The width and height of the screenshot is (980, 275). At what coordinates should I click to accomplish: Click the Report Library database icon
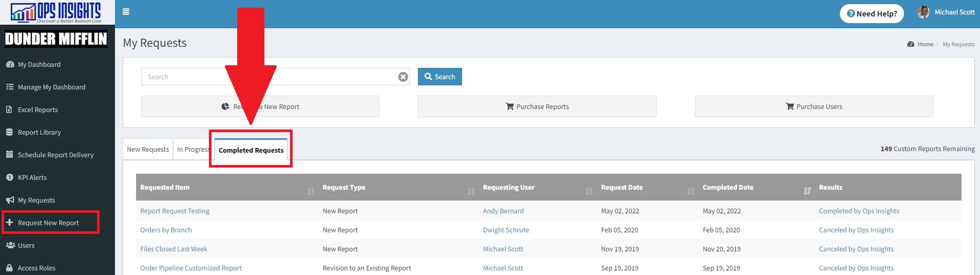tap(9, 132)
